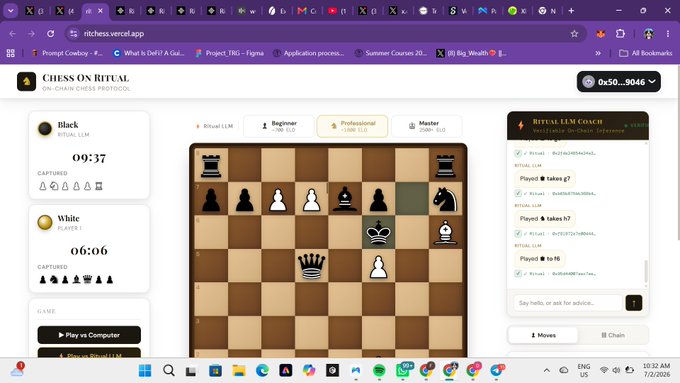Close the active ritchess tab
Viewport: 680px width, 383px height.
(x=101, y=11)
